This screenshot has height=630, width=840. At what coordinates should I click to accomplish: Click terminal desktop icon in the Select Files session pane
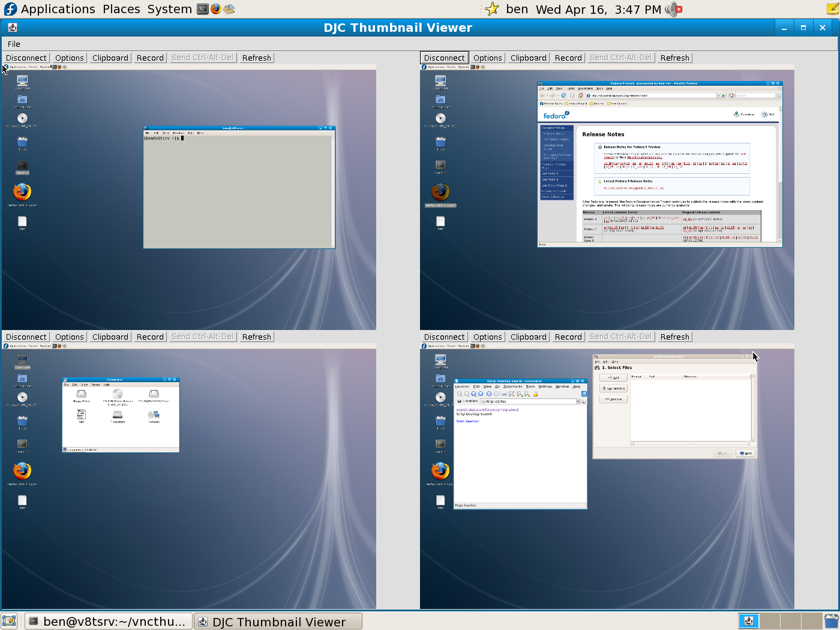440,444
